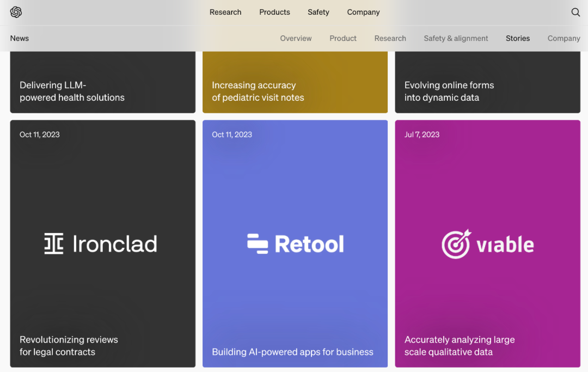Click the Ironclad logo
Screen dimensions: 588x372
(x=101, y=244)
